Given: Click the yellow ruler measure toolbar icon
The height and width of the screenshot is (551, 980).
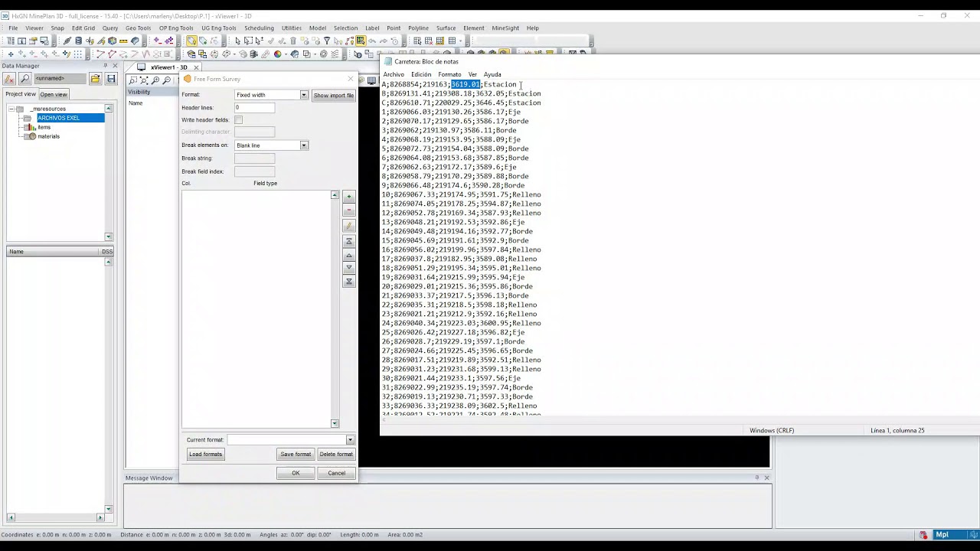Looking at the screenshot, I should point(123,41).
